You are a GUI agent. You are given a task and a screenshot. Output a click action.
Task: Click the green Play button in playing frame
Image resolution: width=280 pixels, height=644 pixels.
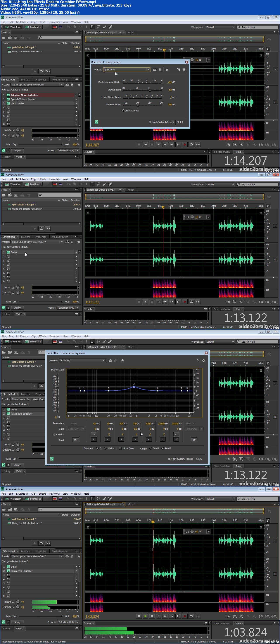tap(145, 616)
